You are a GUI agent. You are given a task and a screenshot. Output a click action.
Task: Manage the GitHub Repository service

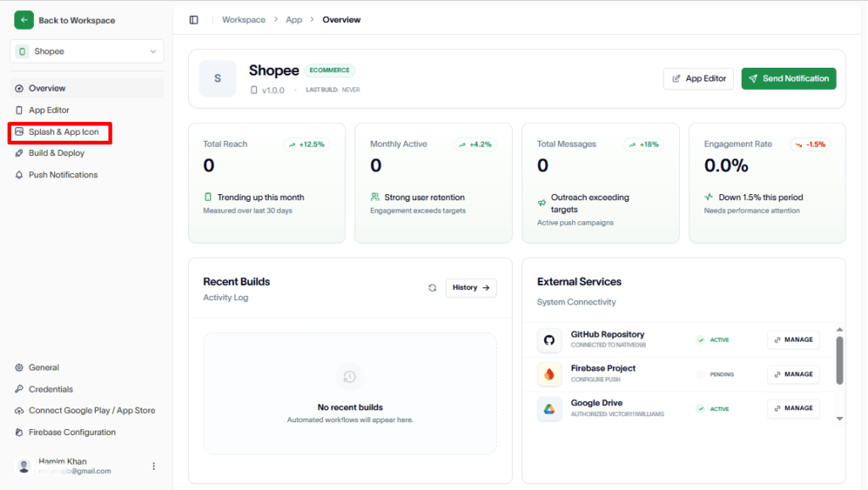793,340
